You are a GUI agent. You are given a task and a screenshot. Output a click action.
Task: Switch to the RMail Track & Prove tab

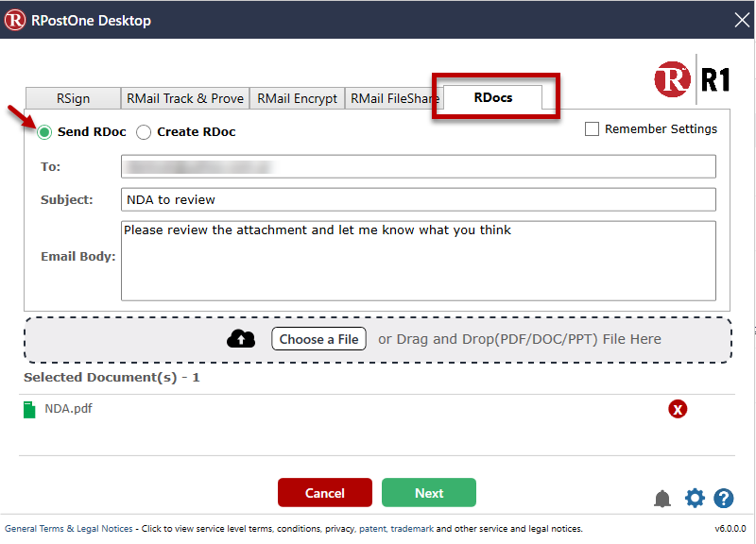pos(185,97)
